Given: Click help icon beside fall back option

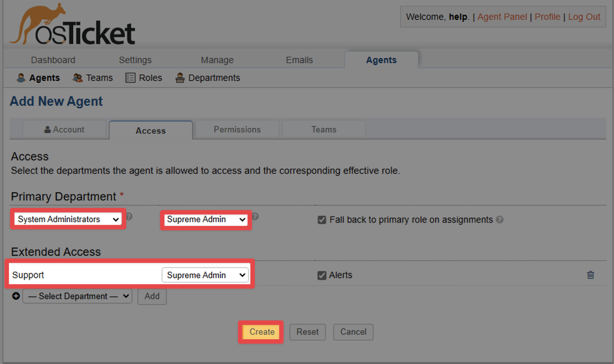Looking at the screenshot, I should coord(500,220).
